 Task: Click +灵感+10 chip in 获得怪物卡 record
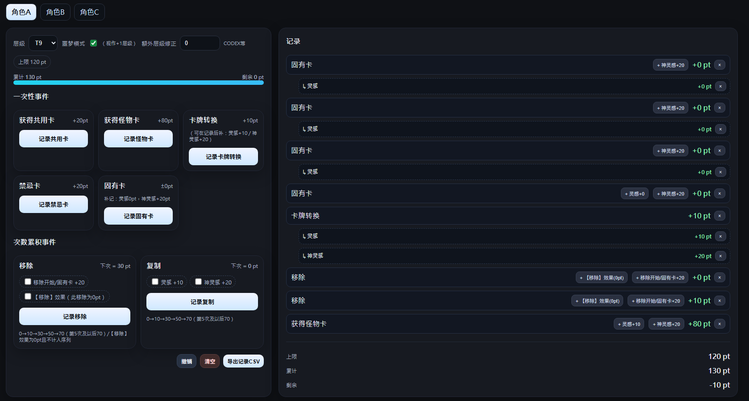pyautogui.click(x=629, y=324)
